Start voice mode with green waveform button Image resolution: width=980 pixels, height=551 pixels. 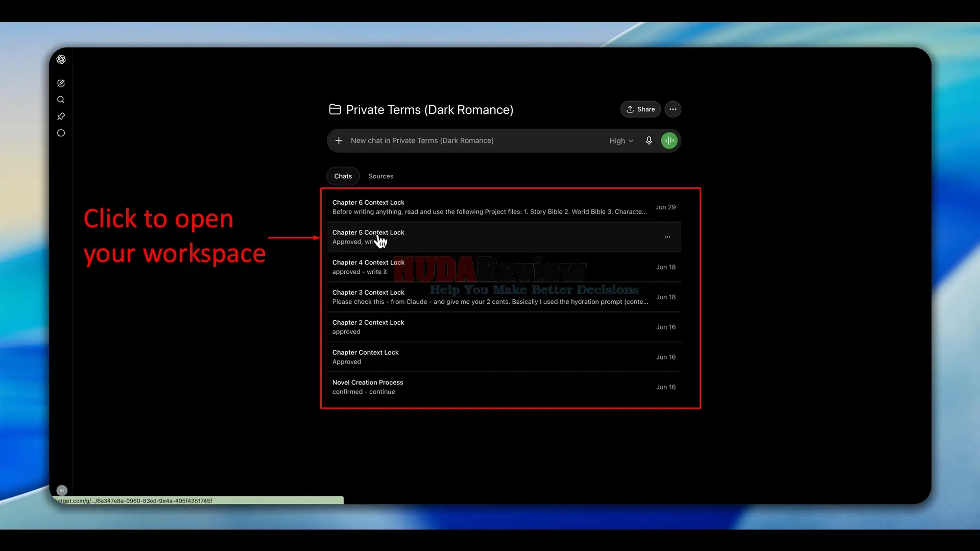coord(669,140)
